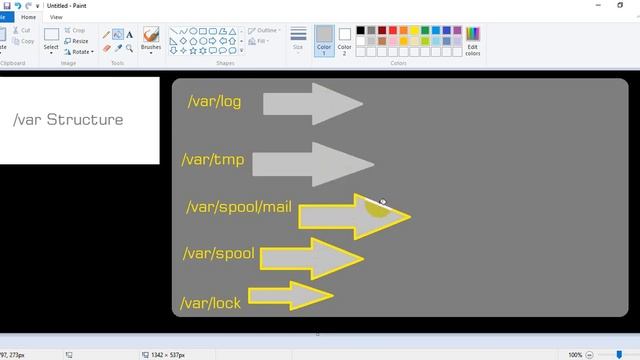Open the shape Outline dropdown
The height and width of the screenshot is (360, 640).
pyautogui.click(x=264, y=30)
